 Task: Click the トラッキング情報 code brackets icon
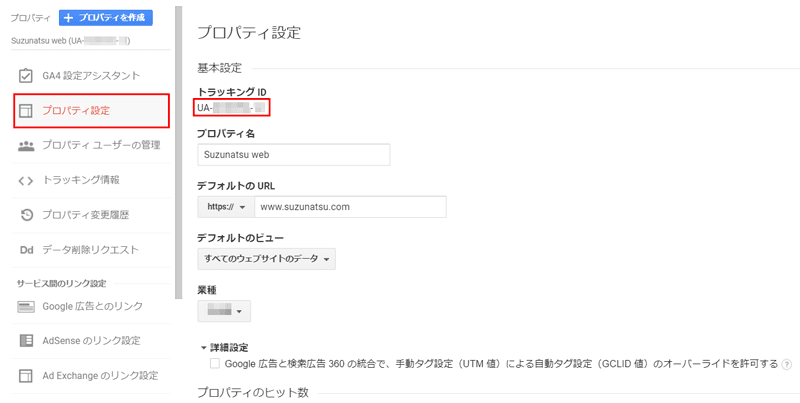point(26,181)
